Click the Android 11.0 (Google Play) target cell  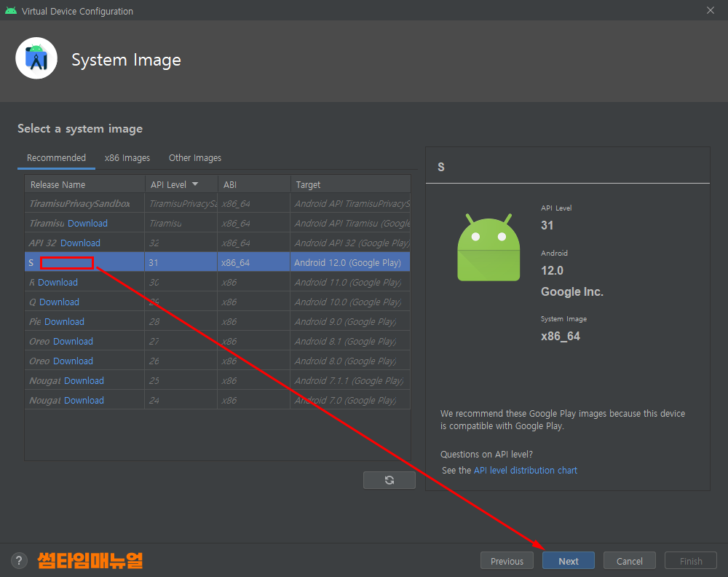click(x=351, y=283)
